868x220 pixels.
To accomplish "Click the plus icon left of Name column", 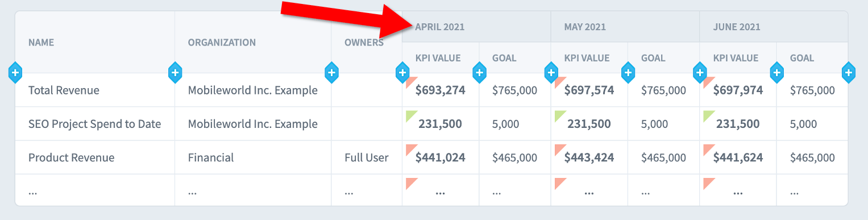I will pos(15,72).
